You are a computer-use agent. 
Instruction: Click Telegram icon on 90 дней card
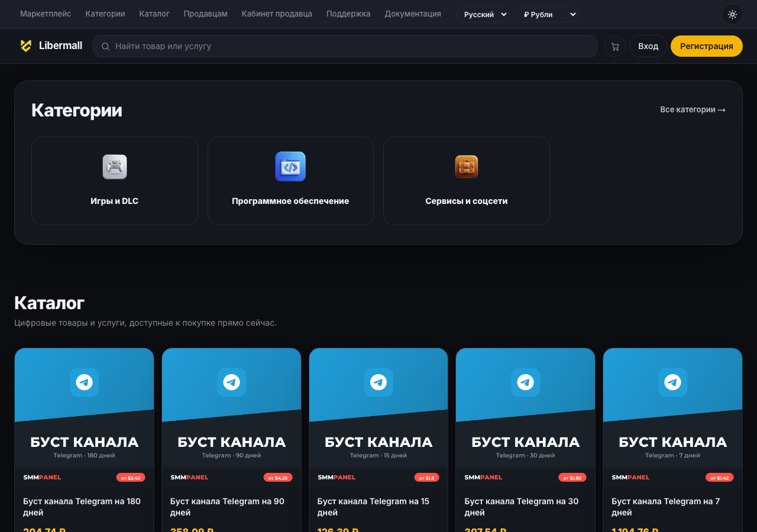click(x=231, y=382)
